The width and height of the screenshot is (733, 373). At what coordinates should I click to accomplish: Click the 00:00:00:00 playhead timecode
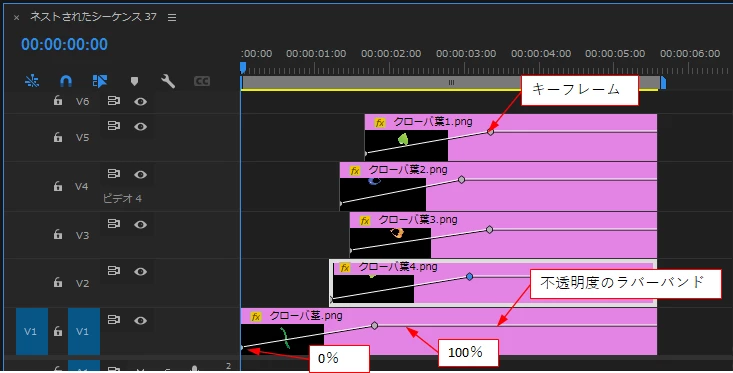[65, 44]
